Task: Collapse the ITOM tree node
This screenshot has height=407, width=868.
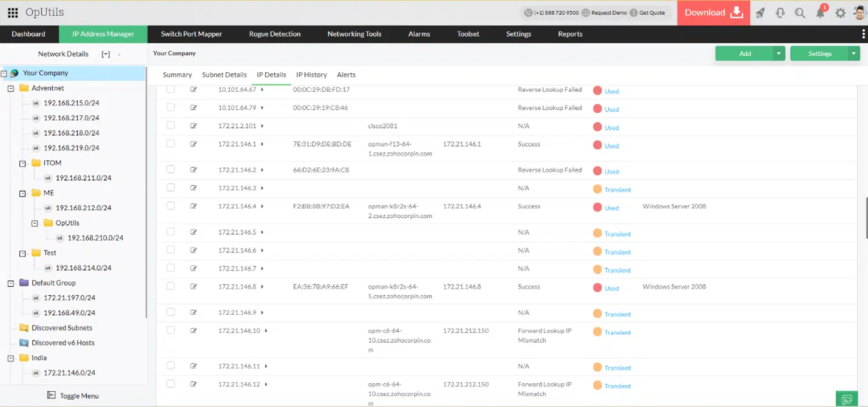Action: point(22,163)
